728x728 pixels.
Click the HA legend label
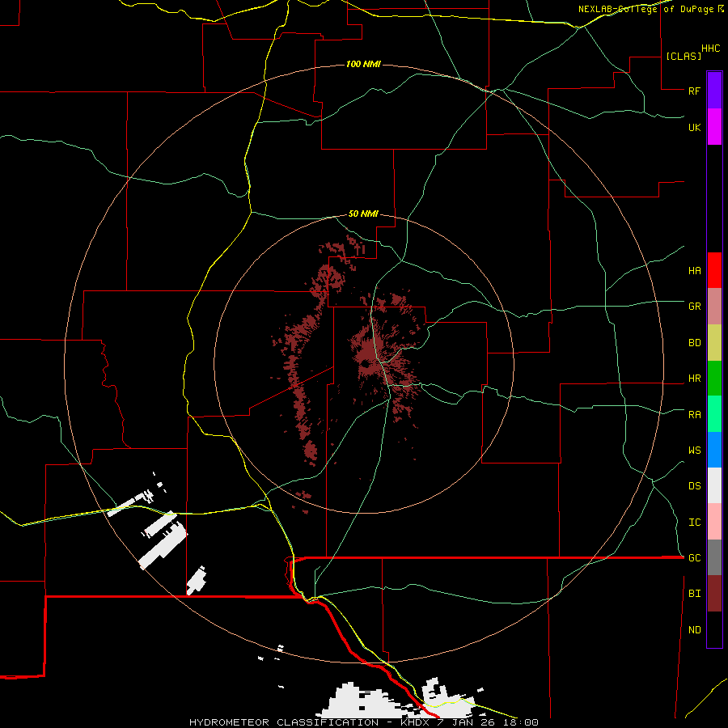pyautogui.click(x=694, y=271)
